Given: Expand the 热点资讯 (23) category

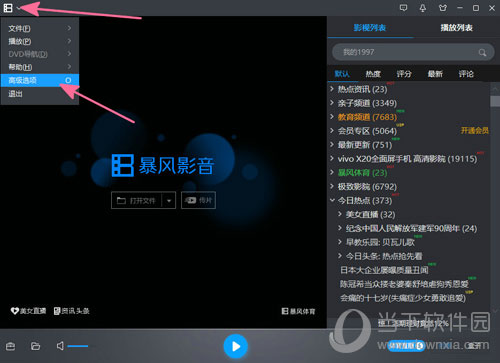Looking at the screenshot, I should point(332,89).
